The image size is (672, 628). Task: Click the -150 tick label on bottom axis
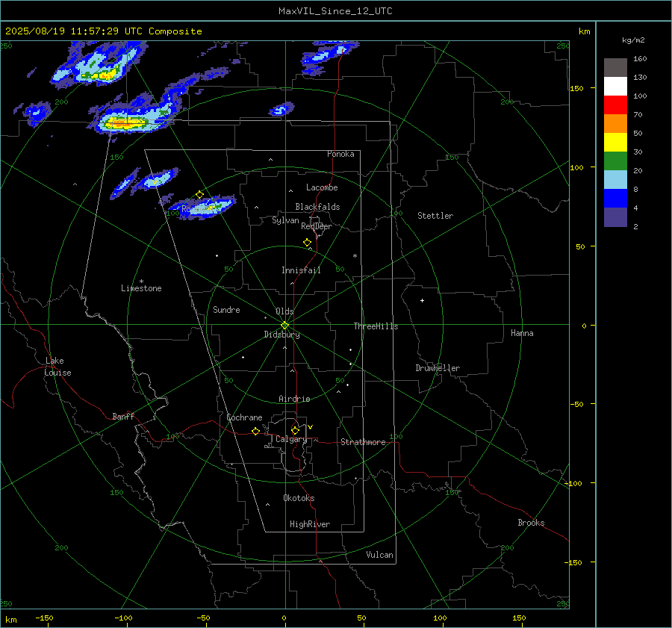[x=44, y=618]
